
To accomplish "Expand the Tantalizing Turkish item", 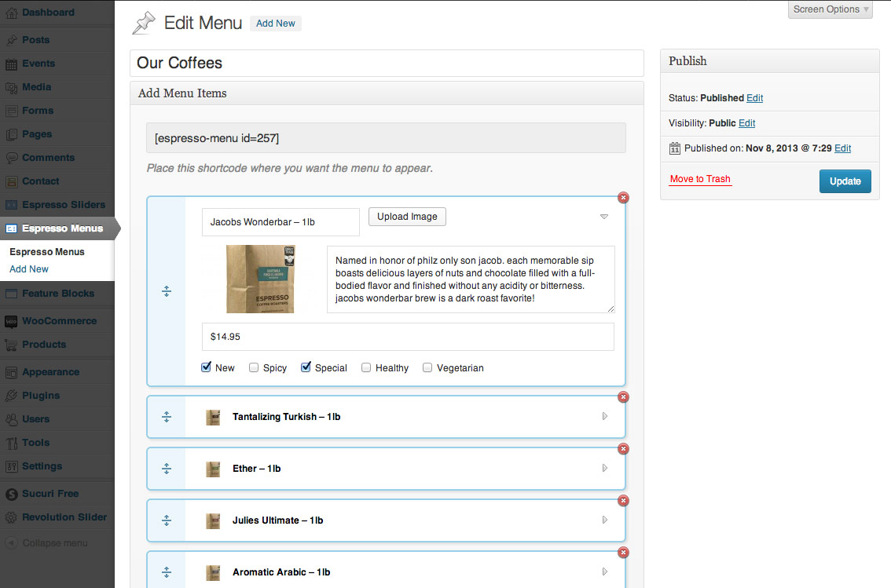I will pyautogui.click(x=605, y=416).
